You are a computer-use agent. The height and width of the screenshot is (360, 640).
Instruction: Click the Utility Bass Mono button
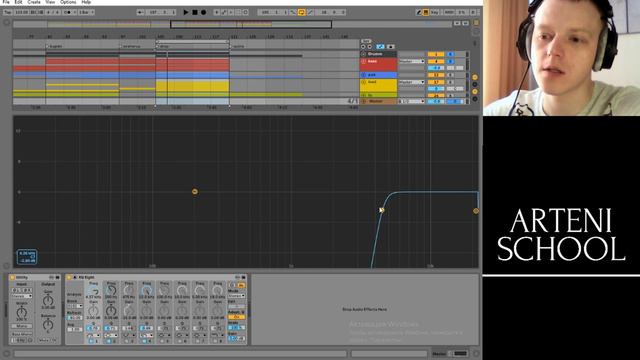pyautogui.click(x=21, y=333)
